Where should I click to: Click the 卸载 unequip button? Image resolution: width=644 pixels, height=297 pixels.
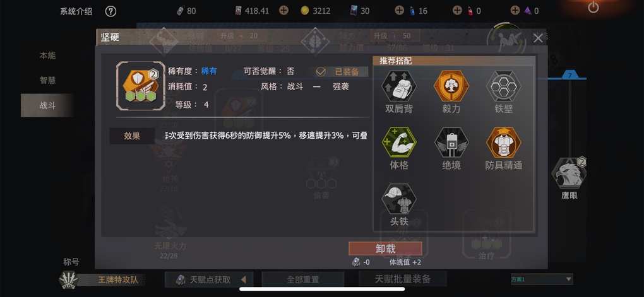click(385, 248)
